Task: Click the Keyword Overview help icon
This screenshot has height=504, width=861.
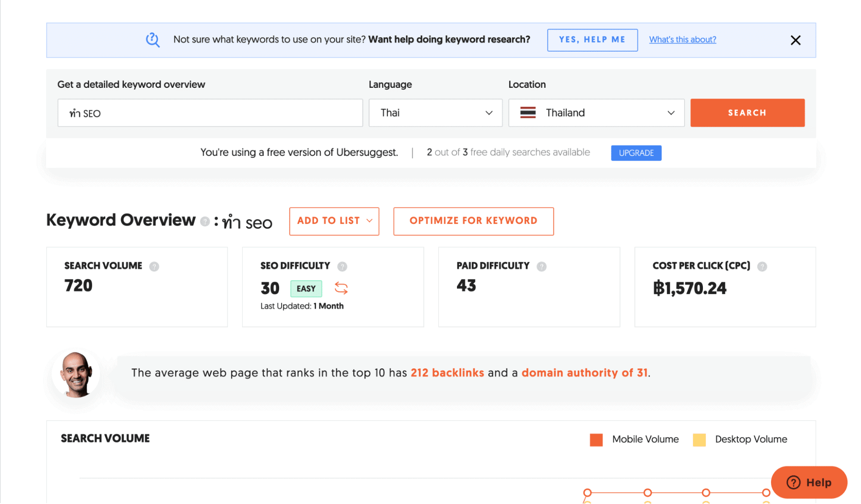Action: click(205, 221)
